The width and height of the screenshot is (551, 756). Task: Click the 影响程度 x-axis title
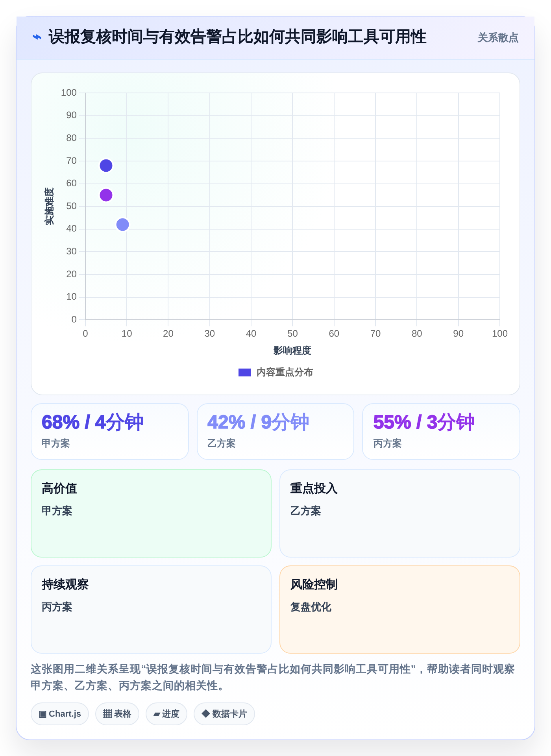coord(292,350)
